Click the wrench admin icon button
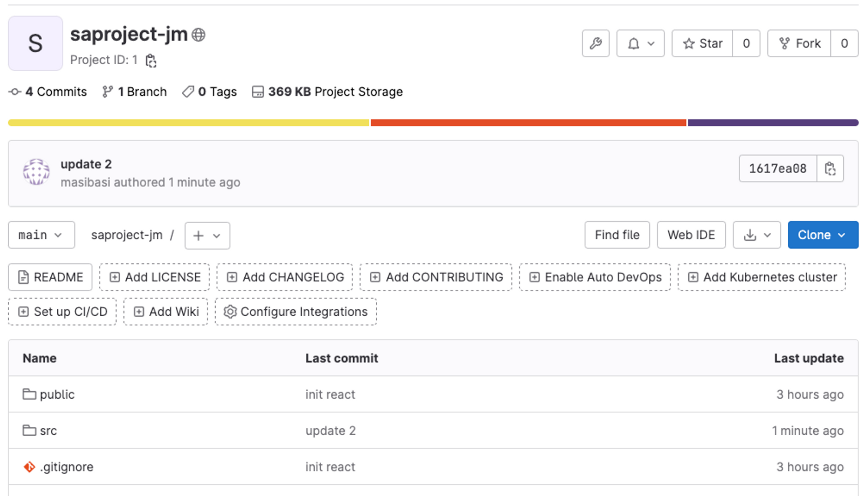 (595, 43)
